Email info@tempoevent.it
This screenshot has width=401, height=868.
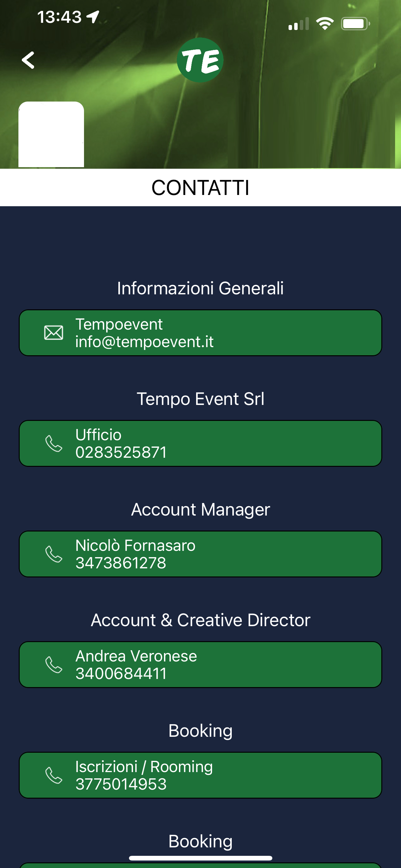[200, 332]
